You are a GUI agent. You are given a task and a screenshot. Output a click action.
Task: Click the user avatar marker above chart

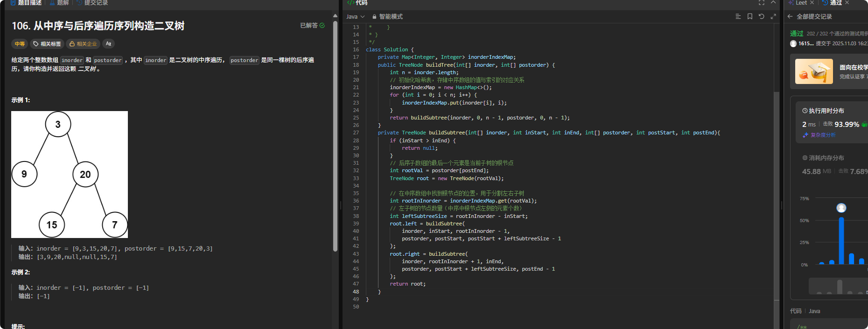point(841,208)
